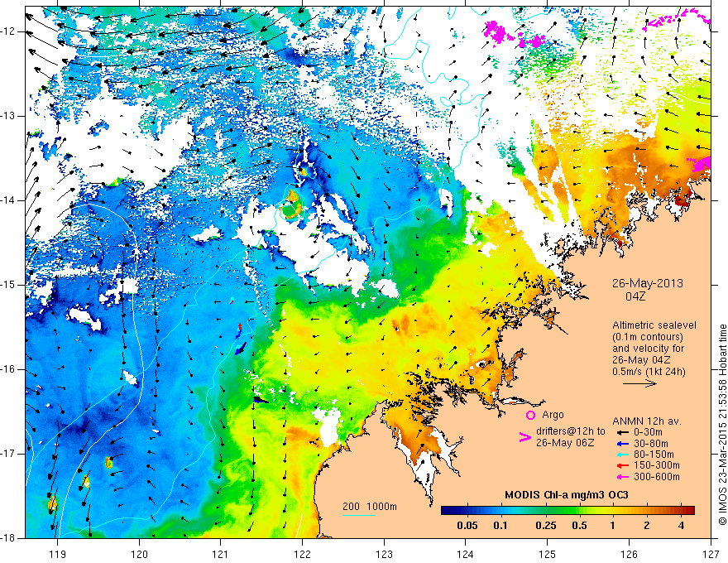Click the -13 latitude axis label
Viewport: 728px width, 563px height.
click(8, 116)
